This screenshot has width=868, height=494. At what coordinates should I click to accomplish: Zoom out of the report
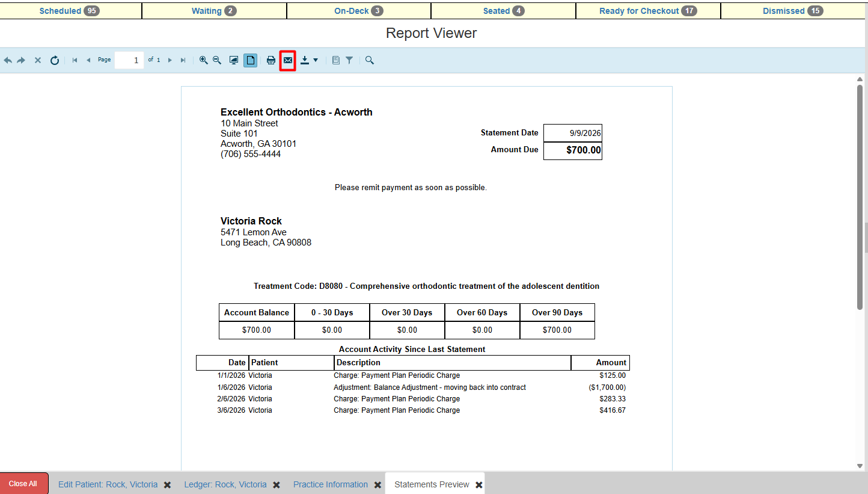pyautogui.click(x=217, y=60)
